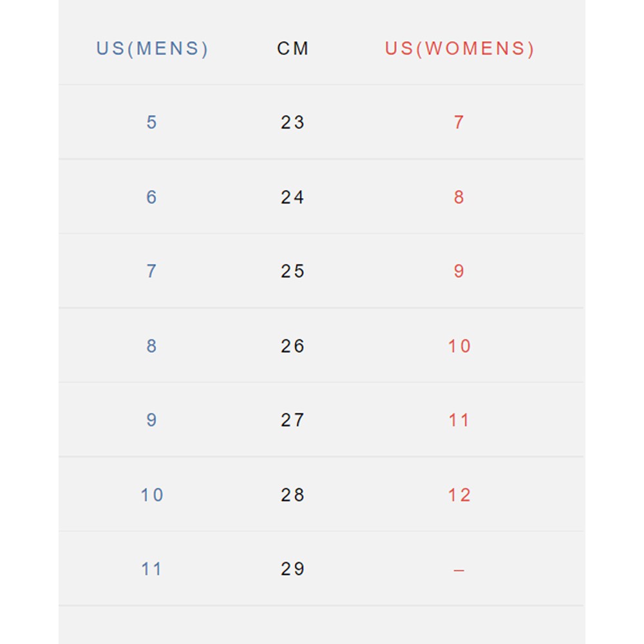This screenshot has width=644, height=644.
Task: Select the US(WOMENS) column header
Action: click(459, 49)
